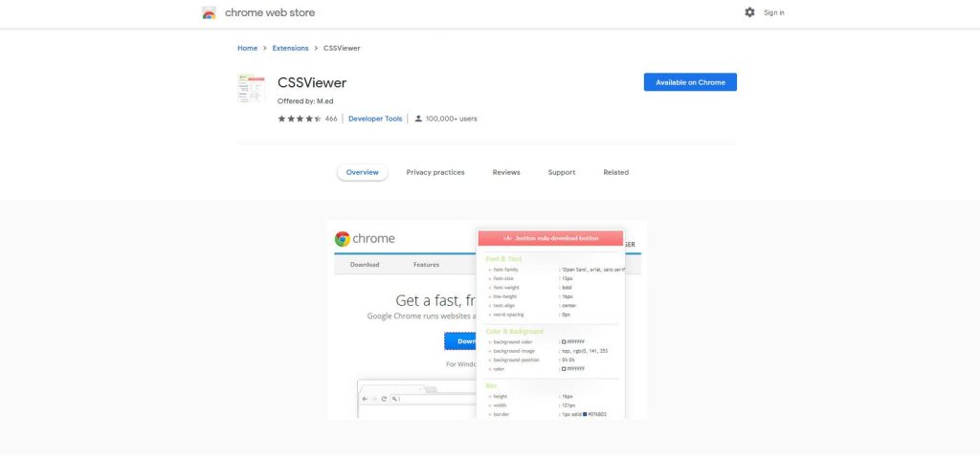Click the 'chrome web store' title text
The height and width of the screenshot is (458, 980).
(270, 12)
